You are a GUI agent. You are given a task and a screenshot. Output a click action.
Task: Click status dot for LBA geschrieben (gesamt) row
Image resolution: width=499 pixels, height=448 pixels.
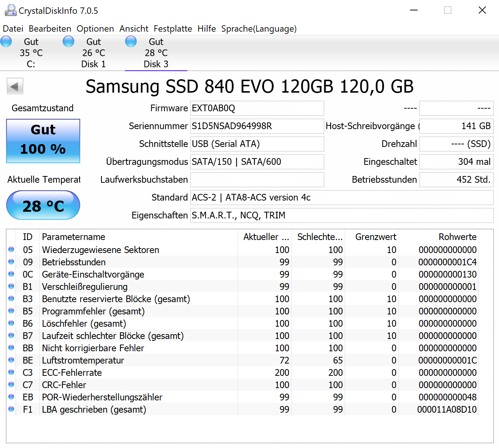pyautogui.click(x=11, y=409)
